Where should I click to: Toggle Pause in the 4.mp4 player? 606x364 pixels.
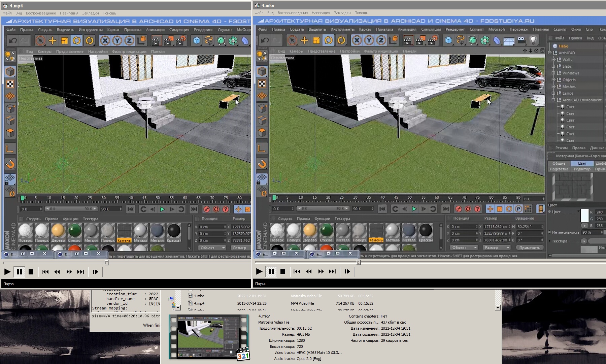[x=19, y=272]
